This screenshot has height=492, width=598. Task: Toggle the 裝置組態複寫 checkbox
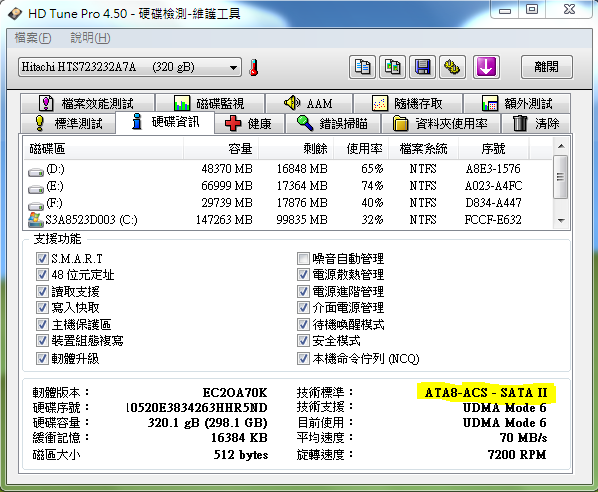pyautogui.click(x=42, y=340)
